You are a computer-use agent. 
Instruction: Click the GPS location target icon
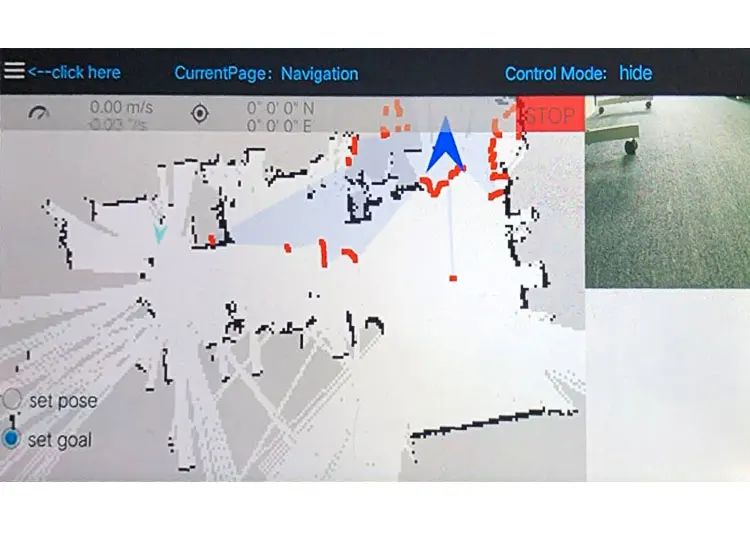coord(199,114)
